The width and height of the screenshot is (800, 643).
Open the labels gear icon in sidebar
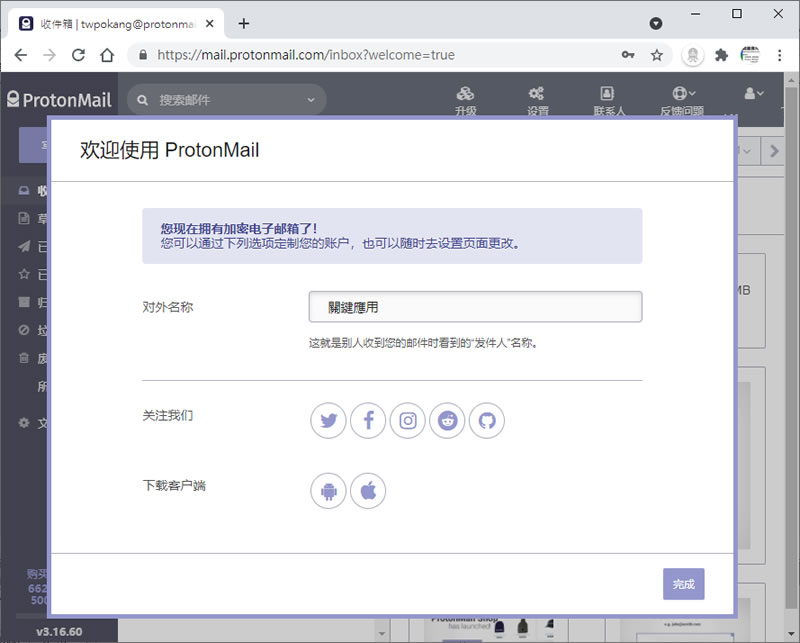(24, 423)
